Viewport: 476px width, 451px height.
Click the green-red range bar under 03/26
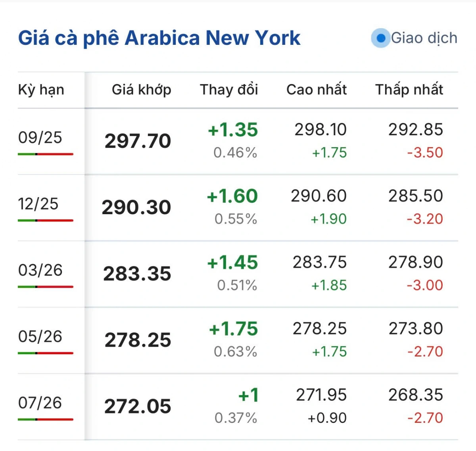[46, 286]
